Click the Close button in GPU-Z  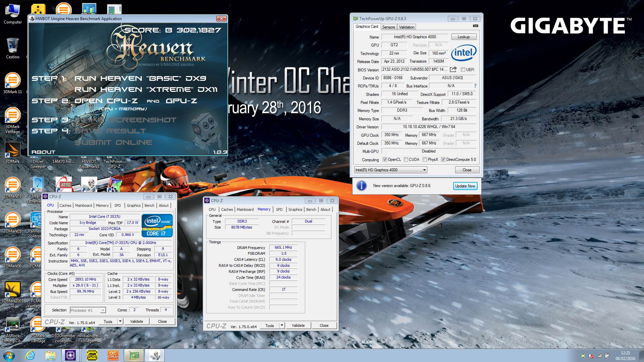tap(467, 170)
